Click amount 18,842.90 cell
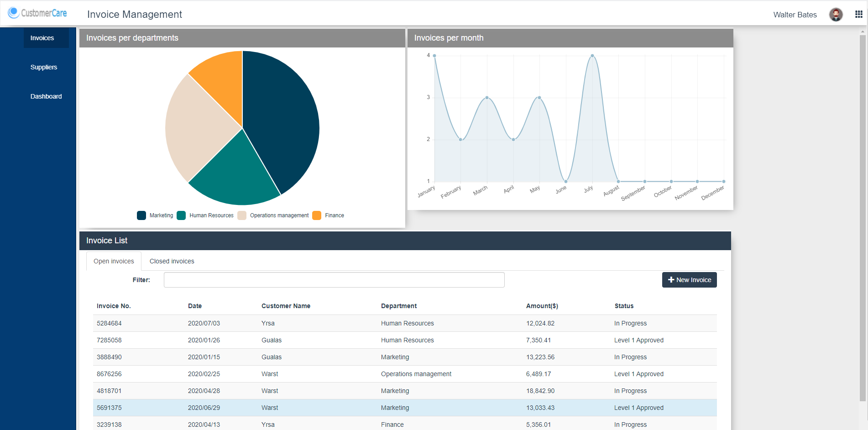Viewport: 868px width, 430px height. (x=540, y=391)
